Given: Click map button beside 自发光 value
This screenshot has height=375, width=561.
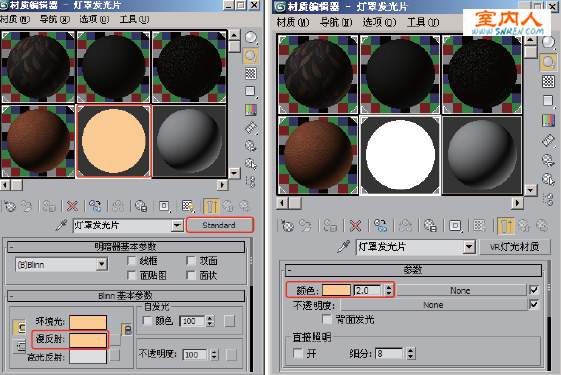Looking at the screenshot, I should point(229,321).
